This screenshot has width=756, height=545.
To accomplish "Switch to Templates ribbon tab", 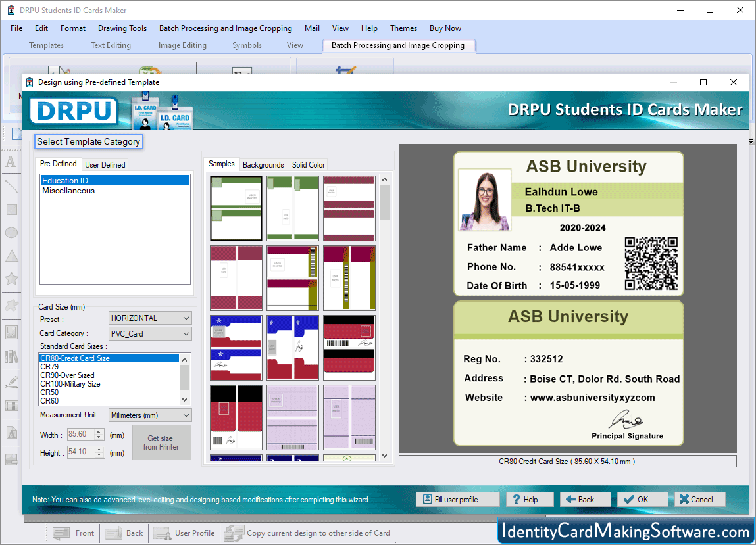I will (46, 45).
